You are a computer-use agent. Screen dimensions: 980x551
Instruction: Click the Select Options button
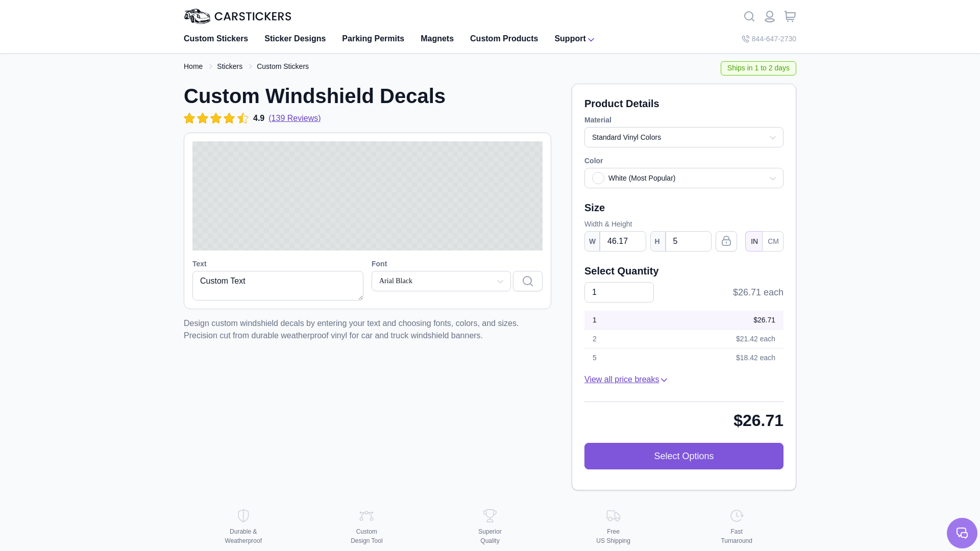click(683, 456)
